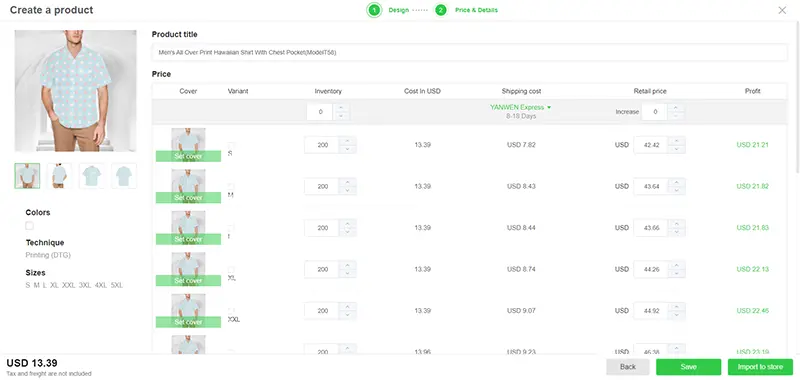800x380 pixels.
Task: Decrement inventory for the S variant
Action: click(x=347, y=149)
